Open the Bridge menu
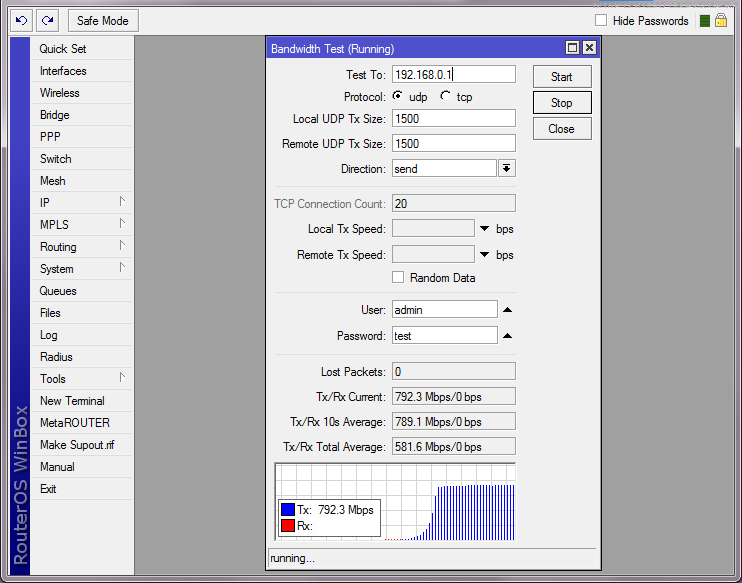The height and width of the screenshot is (583, 742). tap(81, 115)
